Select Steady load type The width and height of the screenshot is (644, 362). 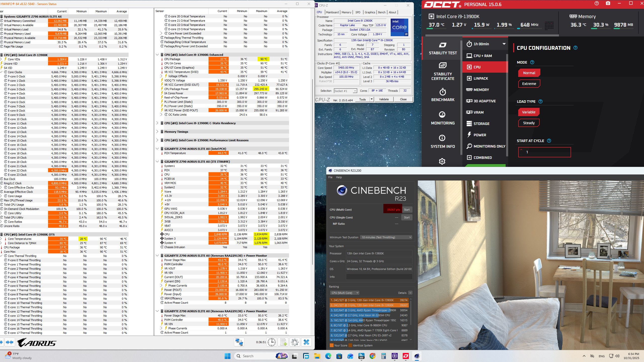pyautogui.click(x=529, y=123)
